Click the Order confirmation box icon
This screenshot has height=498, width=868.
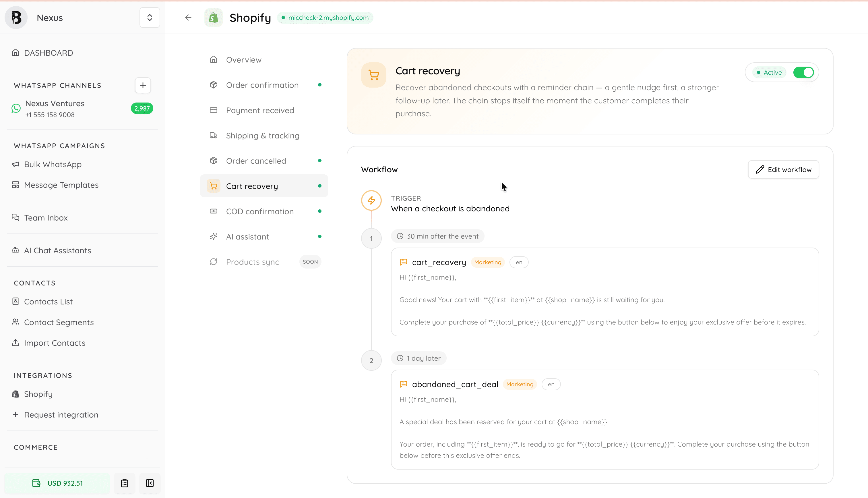[214, 85]
